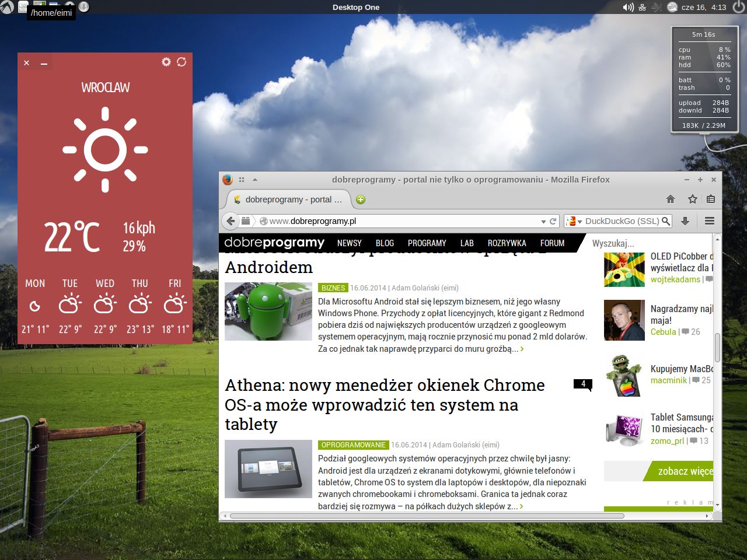Image resolution: width=747 pixels, height=560 pixels.
Task: Click the dobreprogramy site logo
Action: click(274, 243)
